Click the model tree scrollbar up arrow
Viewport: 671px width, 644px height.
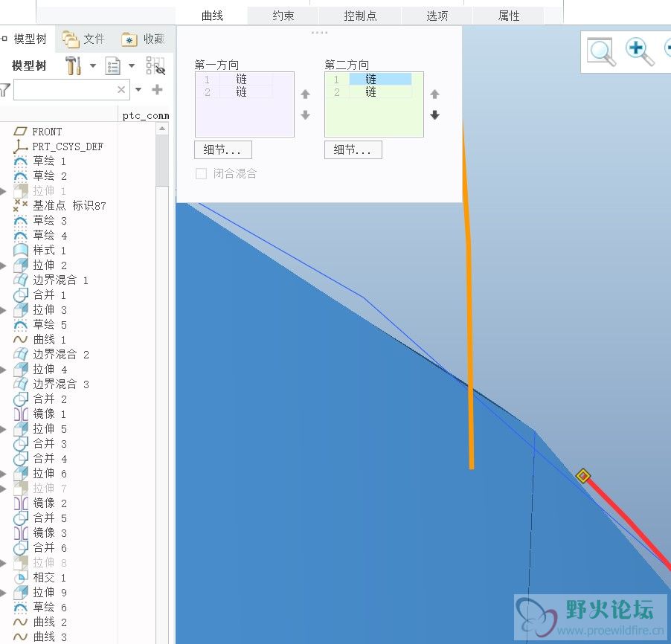pos(162,129)
